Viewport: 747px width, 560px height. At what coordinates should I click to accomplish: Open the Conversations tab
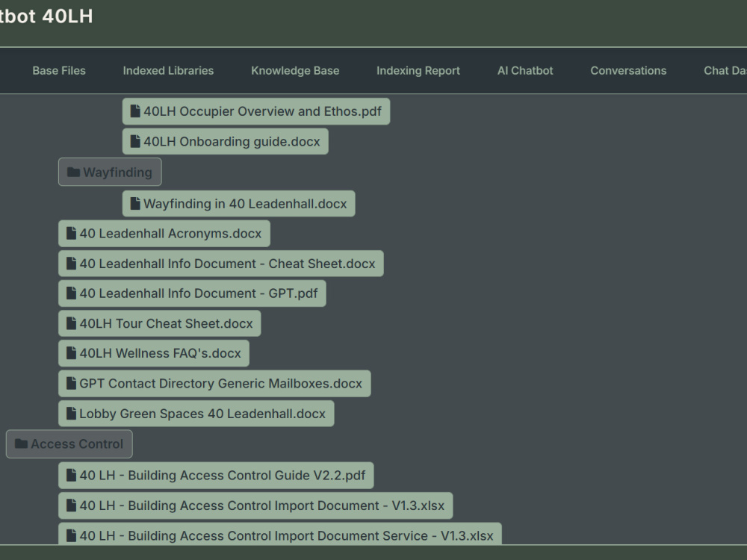pyautogui.click(x=628, y=70)
